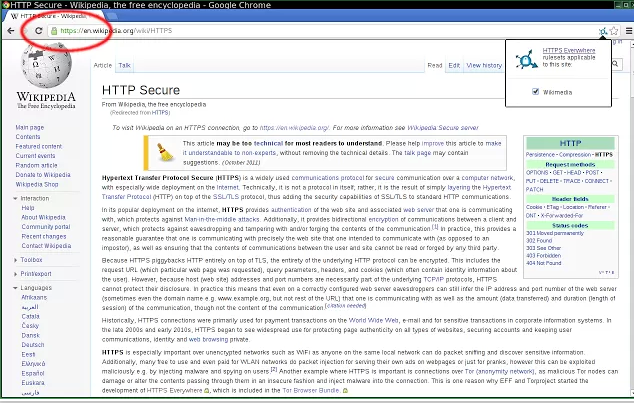This screenshot has height=403, width=634.
Task: Open the encryption article link
Action: (383, 219)
